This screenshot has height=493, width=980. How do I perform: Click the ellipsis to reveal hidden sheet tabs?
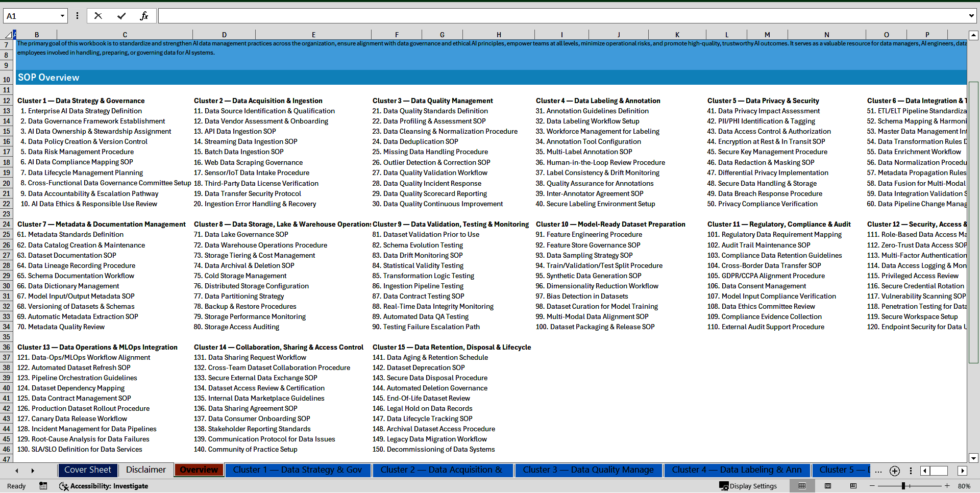click(x=878, y=471)
